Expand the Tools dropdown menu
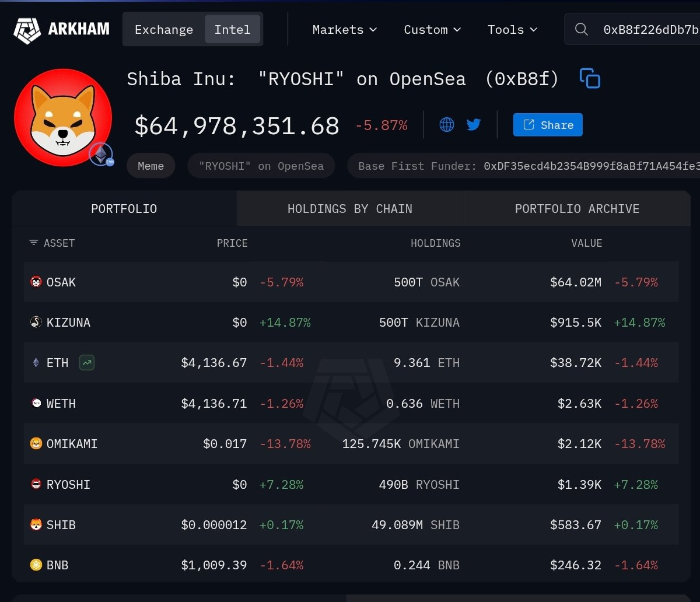700x602 pixels. click(x=512, y=29)
